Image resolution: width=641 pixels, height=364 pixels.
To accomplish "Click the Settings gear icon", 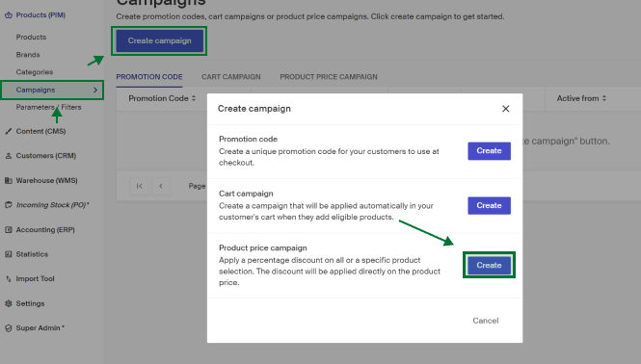I will point(8,303).
